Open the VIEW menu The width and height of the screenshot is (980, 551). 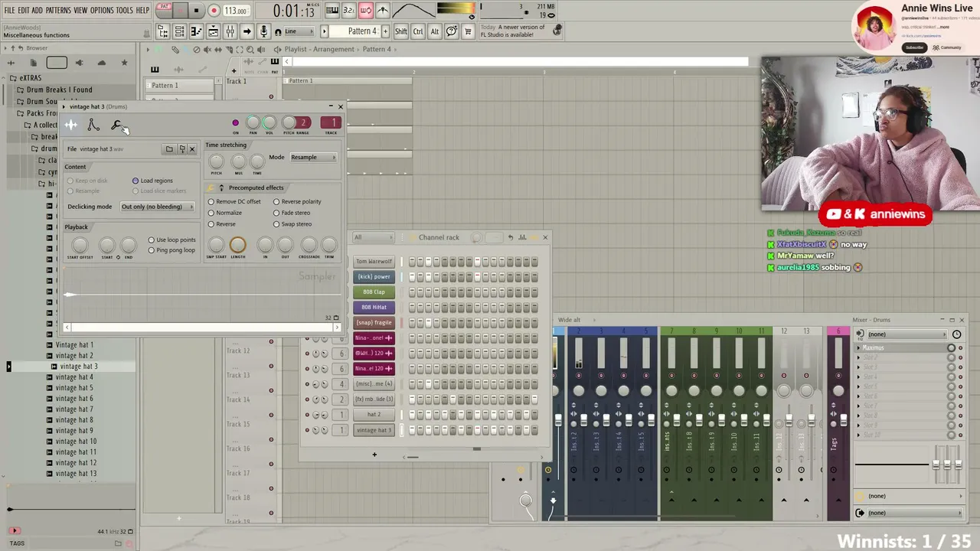pos(80,11)
